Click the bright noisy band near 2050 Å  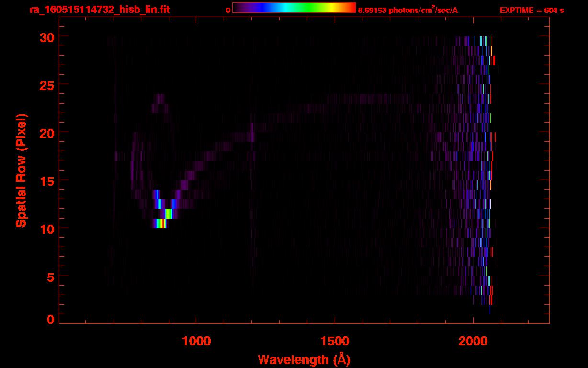486,170
